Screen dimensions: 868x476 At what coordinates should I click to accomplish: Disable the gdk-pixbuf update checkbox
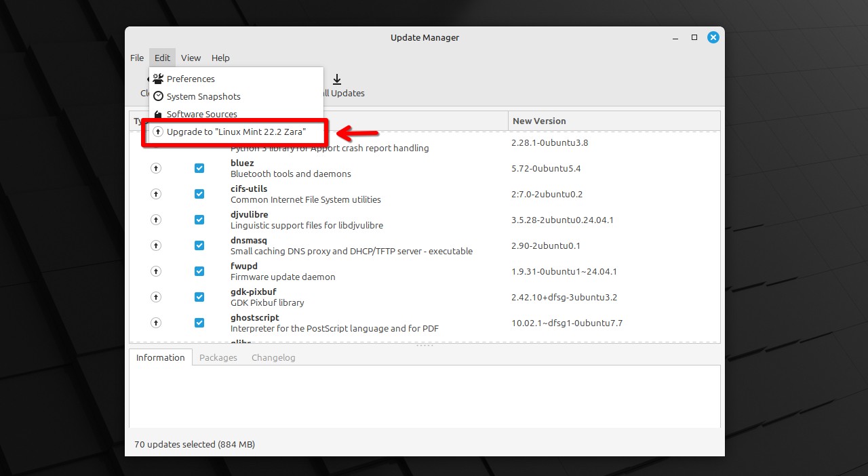point(199,297)
